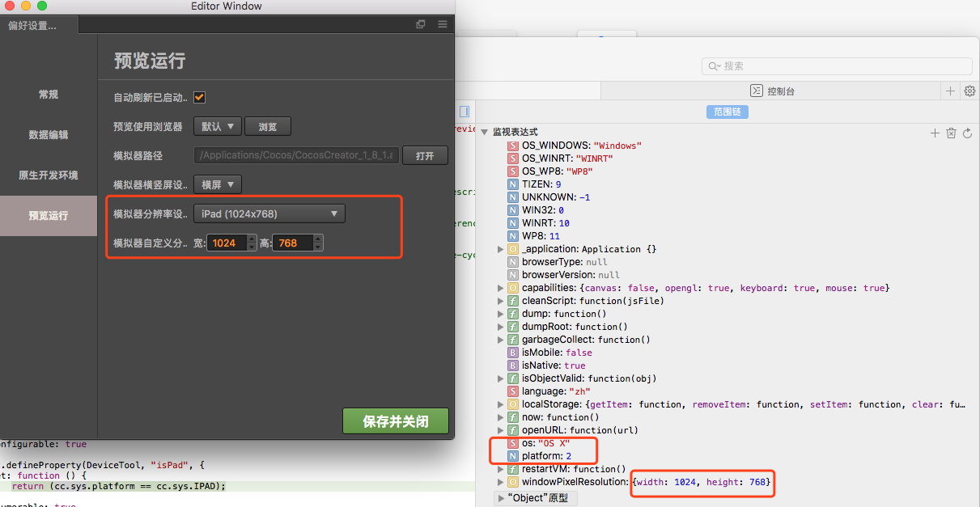Click the plus icon next to 控制台 tab

[x=951, y=91]
